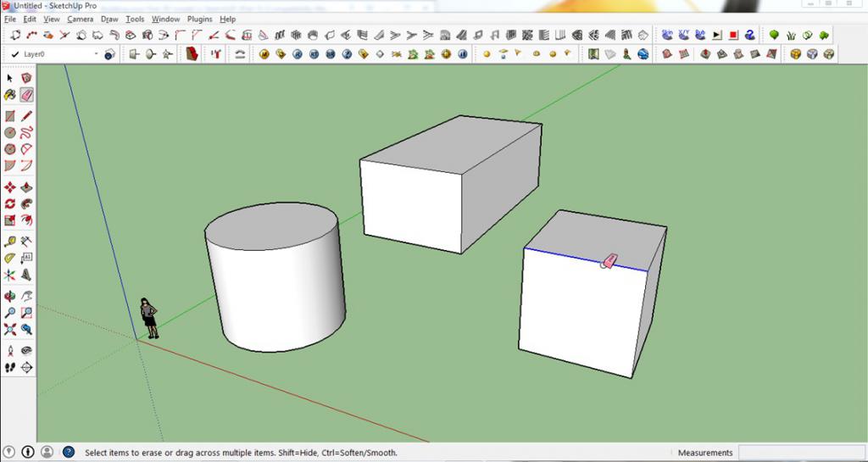
Task: Select the Scale tool
Action: [10, 220]
